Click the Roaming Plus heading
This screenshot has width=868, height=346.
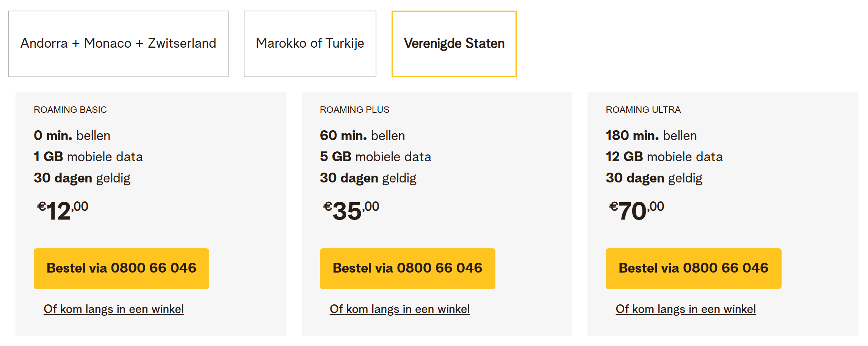click(x=354, y=110)
